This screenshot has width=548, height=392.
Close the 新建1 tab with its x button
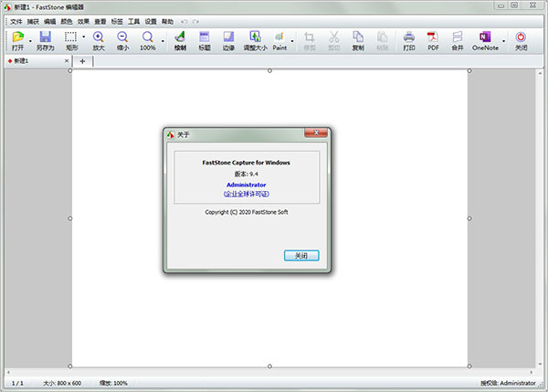67,61
